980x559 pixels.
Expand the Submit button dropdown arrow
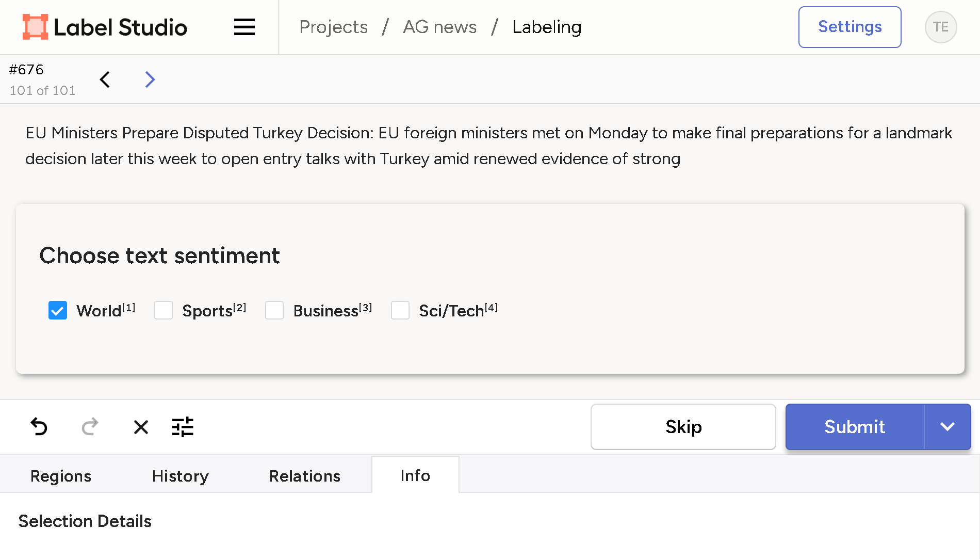click(948, 427)
